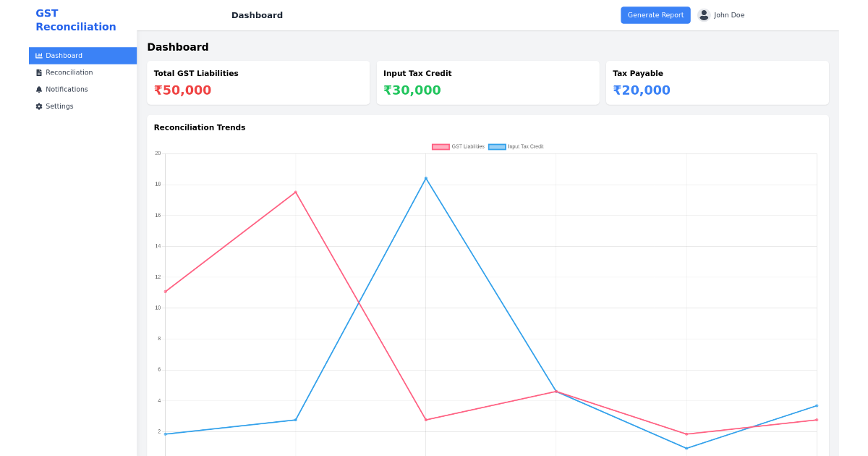Select the Tax Payable card
Image resolution: width=868 pixels, height=456 pixels.
click(x=717, y=83)
